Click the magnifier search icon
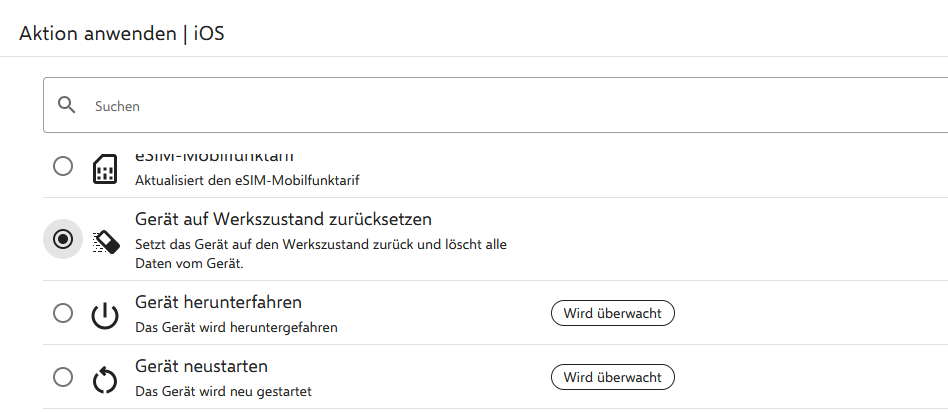The height and width of the screenshot is (413, 948). (67, 105)
